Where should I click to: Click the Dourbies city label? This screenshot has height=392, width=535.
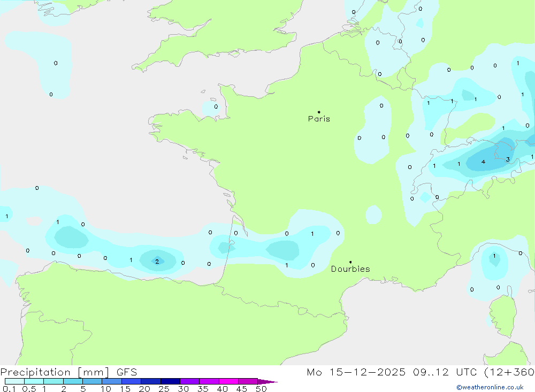[350, 269]
